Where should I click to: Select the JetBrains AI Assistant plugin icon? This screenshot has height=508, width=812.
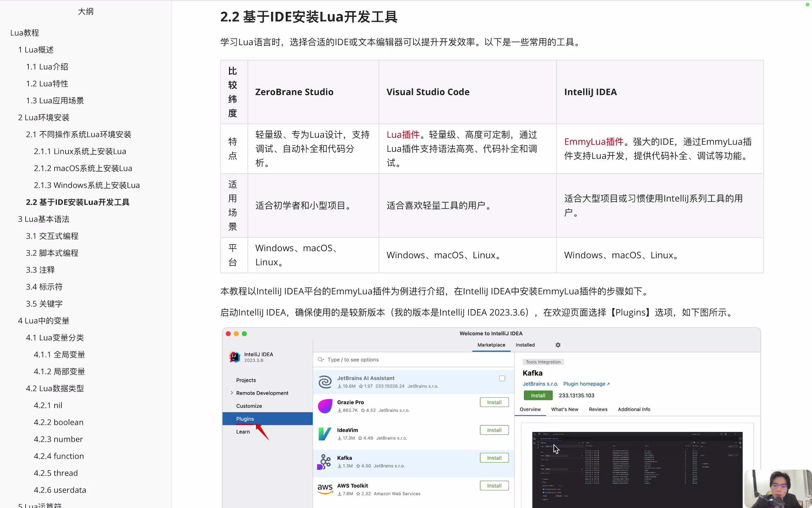tap(325, 382)
